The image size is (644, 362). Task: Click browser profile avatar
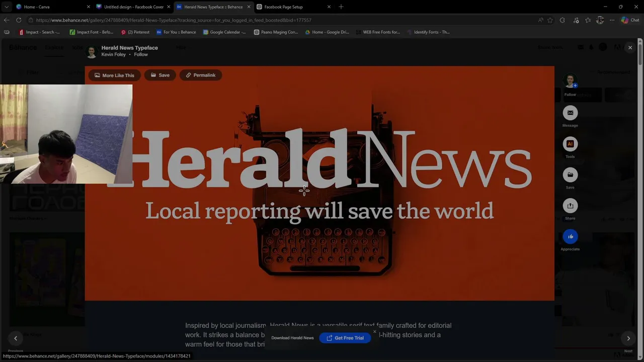coord(600,20)
